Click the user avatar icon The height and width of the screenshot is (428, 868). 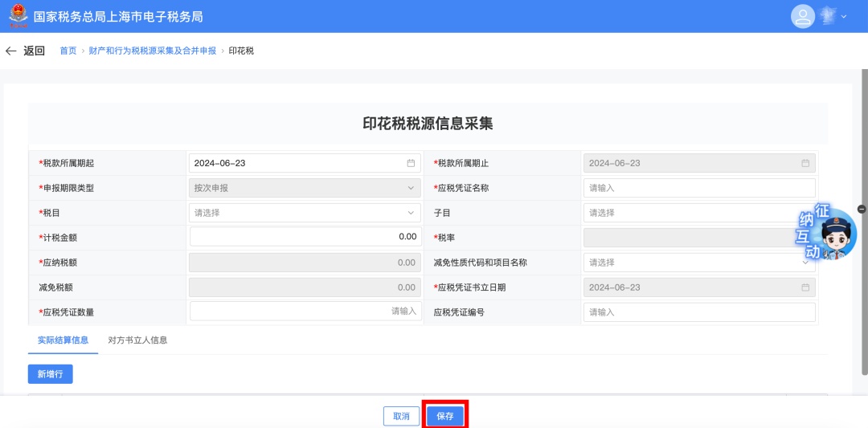click(x=803, y=17)
